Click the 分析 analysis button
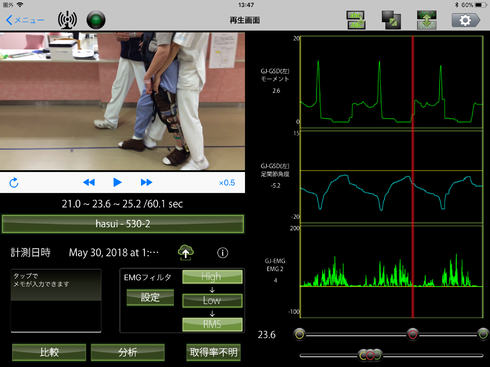Image resolution: width=490 pixels, height=367 pixels. click(x=127, y=352)
